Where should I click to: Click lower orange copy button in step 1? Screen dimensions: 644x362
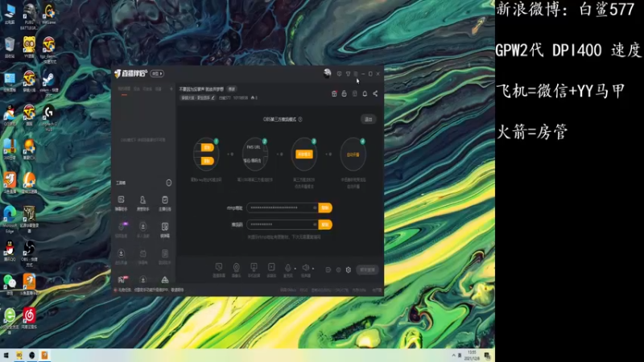[x=208, y=161]
